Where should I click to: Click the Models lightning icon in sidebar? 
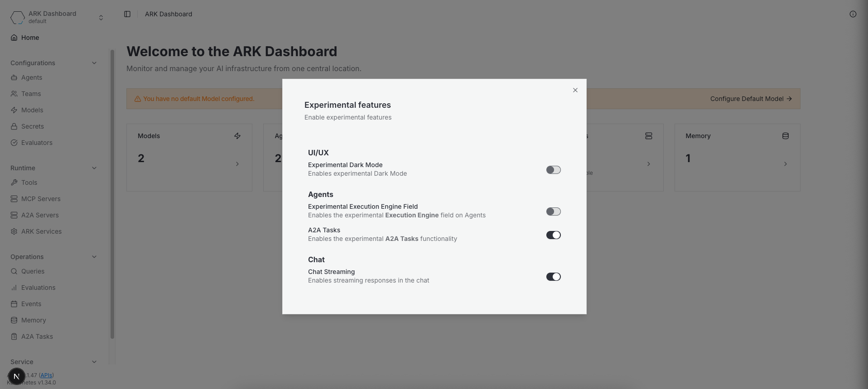click(x=14, y=110)
